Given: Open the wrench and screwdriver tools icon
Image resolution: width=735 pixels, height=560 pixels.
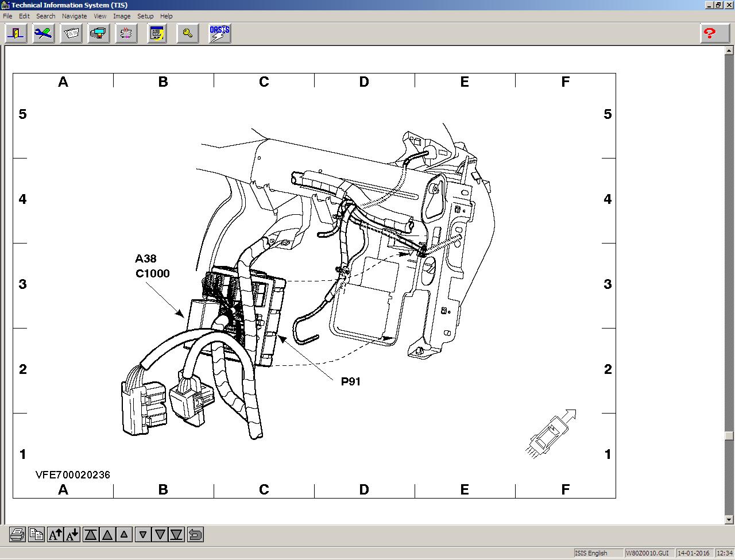Looking at the screenshot, I should 44,33.
